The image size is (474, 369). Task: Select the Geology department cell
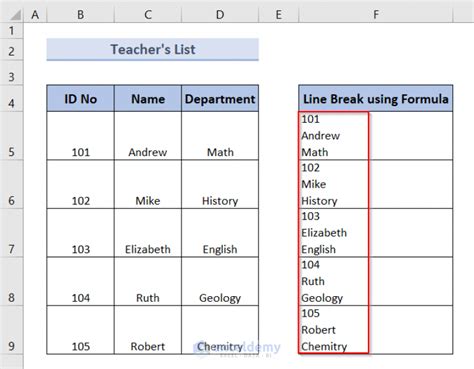click(x=220, y=281)
